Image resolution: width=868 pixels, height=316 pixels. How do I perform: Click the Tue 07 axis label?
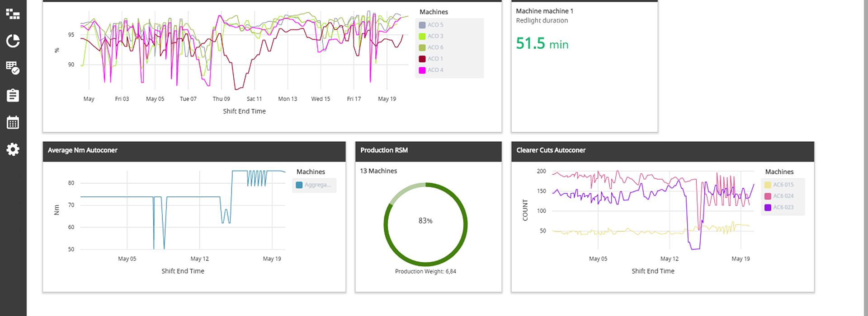188,99
